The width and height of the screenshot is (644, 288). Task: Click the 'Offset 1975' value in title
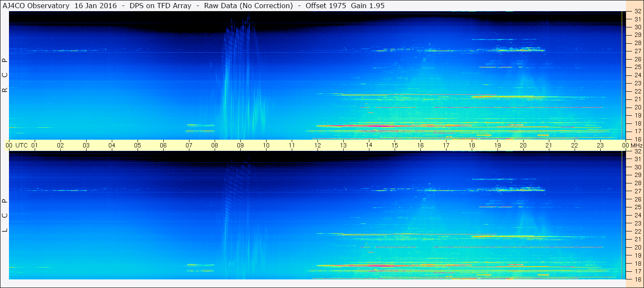tap(325, 6)
